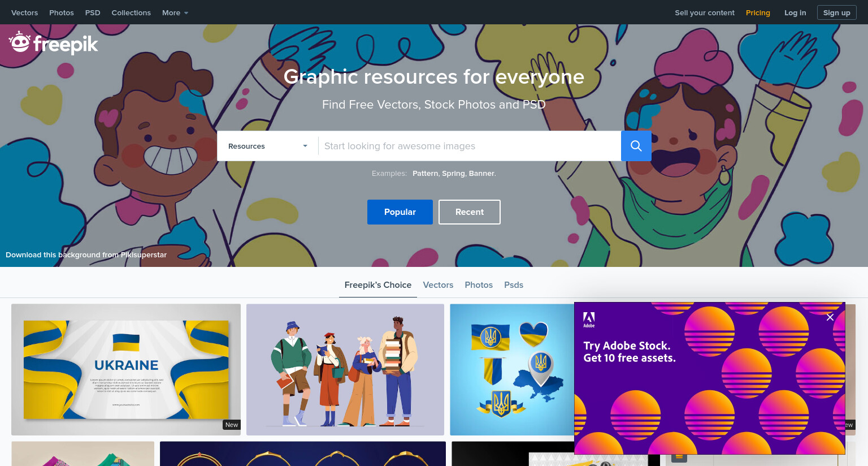The image size is (868, 466).
Task: Open Freepik's Choice tab
Action: pyautogui.click(x=378, y=285)
